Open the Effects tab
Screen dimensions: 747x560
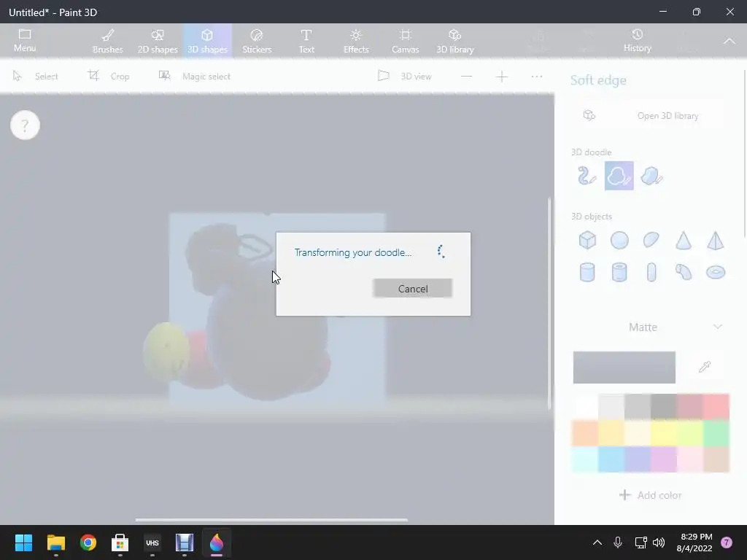tap(356, 42)
